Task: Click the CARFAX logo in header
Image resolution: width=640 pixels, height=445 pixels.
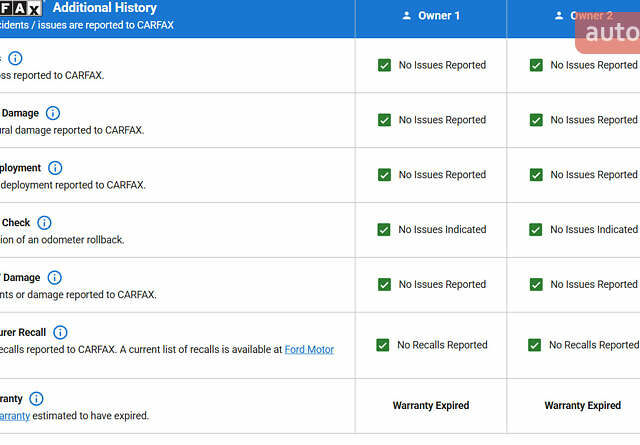Action: coord(20,8)
